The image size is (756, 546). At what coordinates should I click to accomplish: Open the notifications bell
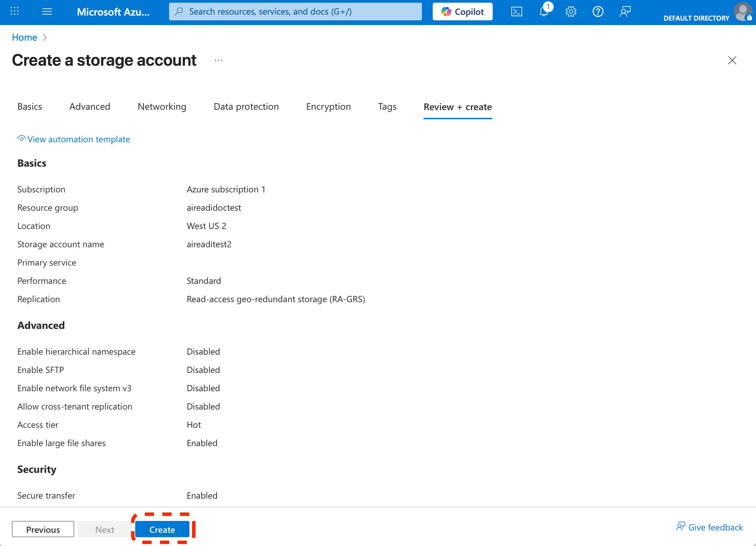544,12
